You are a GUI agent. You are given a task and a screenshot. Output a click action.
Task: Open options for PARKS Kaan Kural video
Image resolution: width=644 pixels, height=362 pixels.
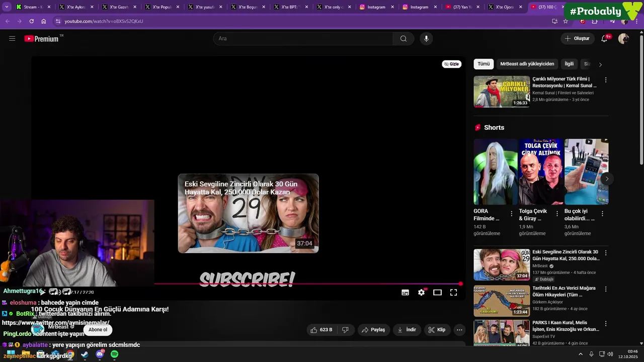(606, 323)
